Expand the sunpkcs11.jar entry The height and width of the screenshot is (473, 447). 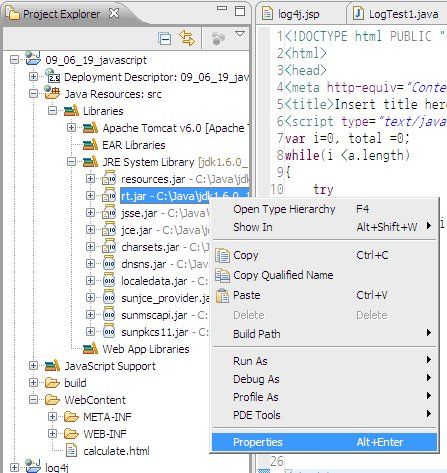click(x=90, y=332)
